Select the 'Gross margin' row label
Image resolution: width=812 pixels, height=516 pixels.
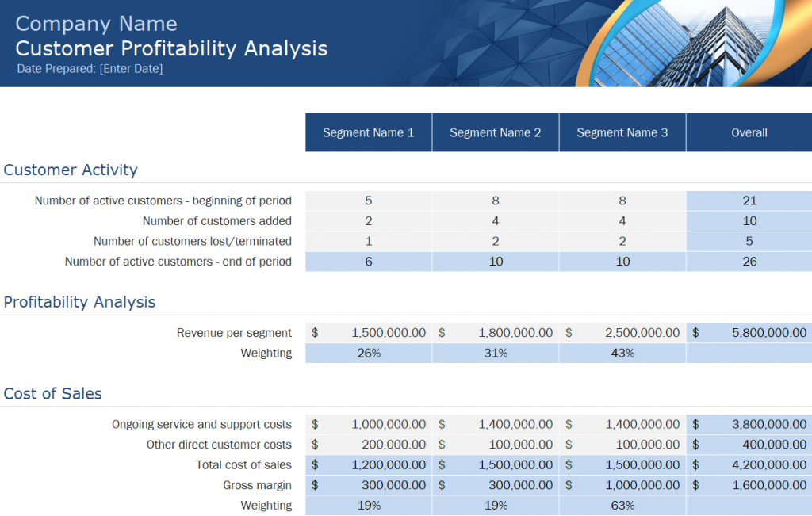click(258, 485)
